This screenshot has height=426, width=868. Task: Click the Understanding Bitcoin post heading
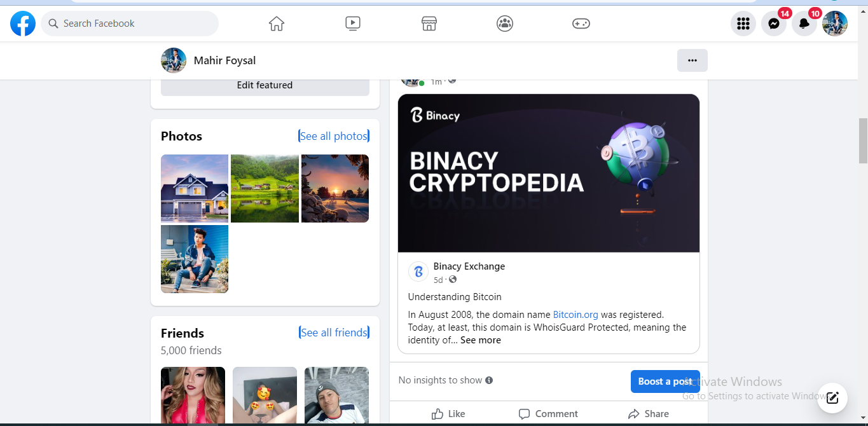(x=455, y=297)
